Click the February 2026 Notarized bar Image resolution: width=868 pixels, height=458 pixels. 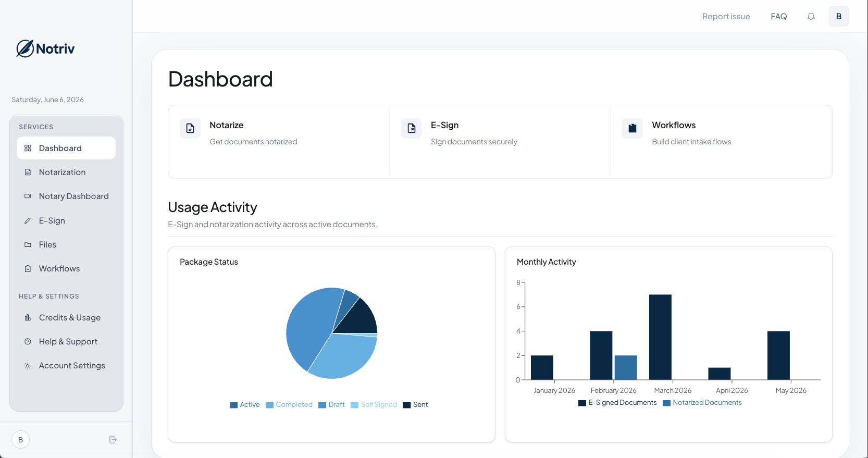[x=626, y=367]
